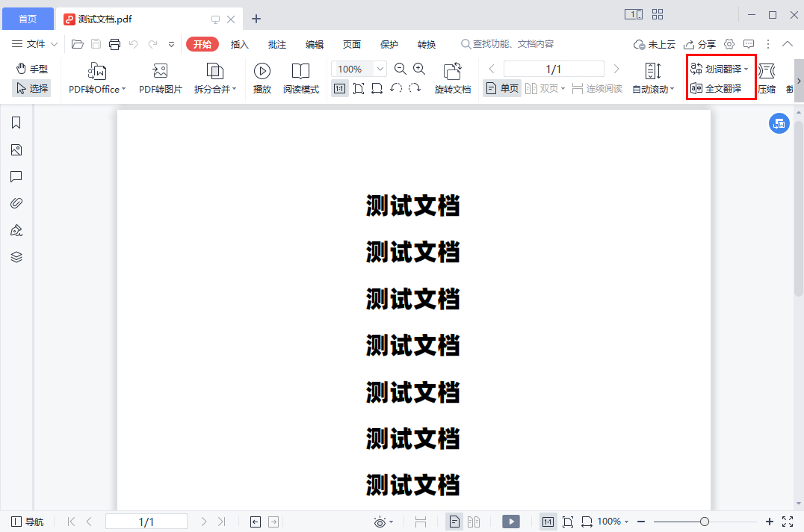Expand 划词翻译 dropdown arrow
Image resolution: width=804 pixels, height=532 pixels.
click(x=746, y=69)
